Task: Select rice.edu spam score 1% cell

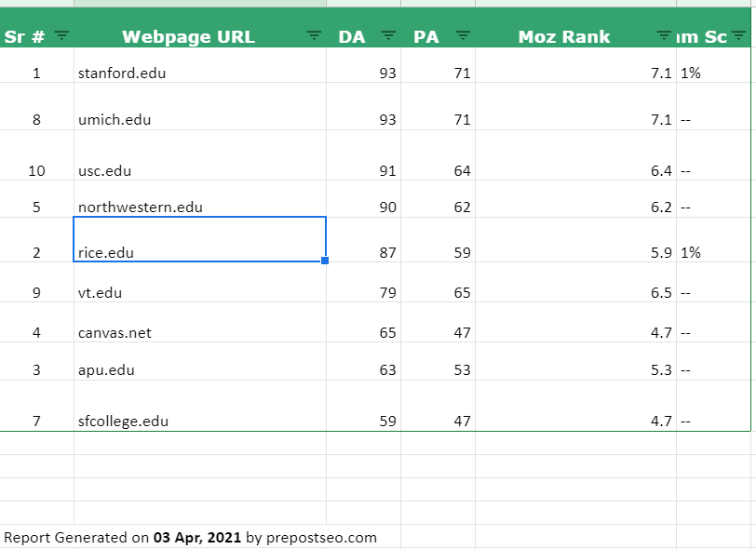Action: (713, 240)
